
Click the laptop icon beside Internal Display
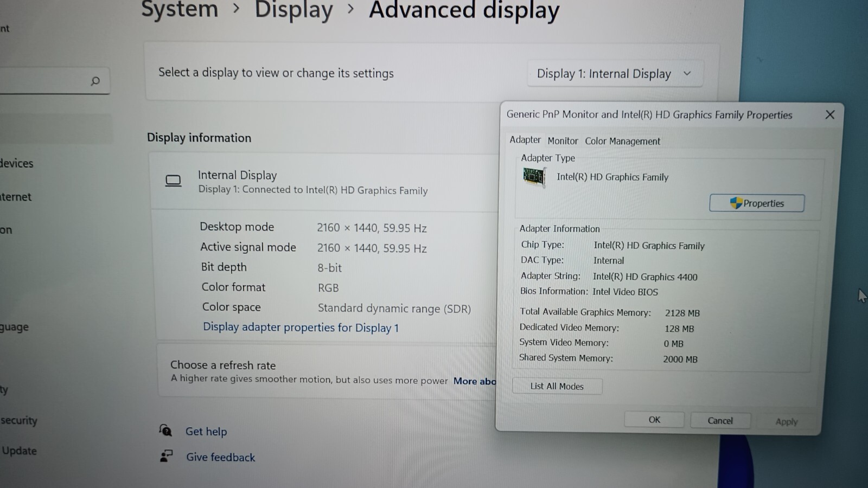(173, 181)
